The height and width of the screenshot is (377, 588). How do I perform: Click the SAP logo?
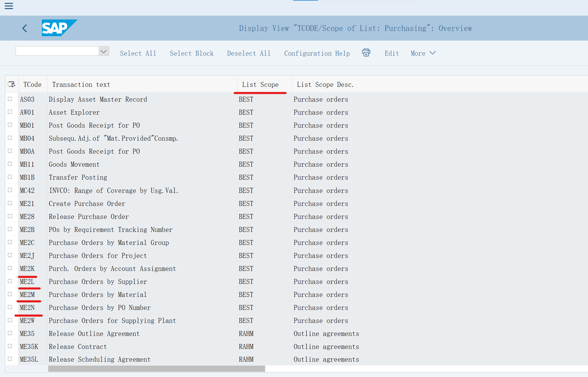pyautogui.click(x=59, y=28)
